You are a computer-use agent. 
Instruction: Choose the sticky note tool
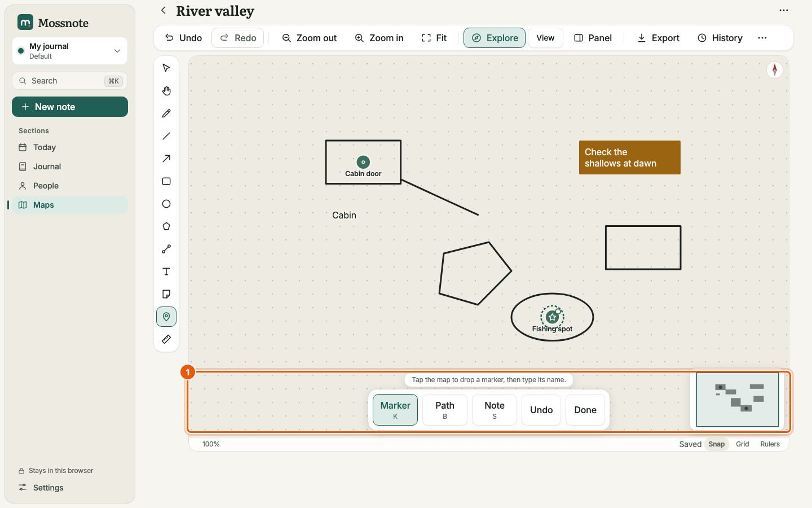coord(166,294)
